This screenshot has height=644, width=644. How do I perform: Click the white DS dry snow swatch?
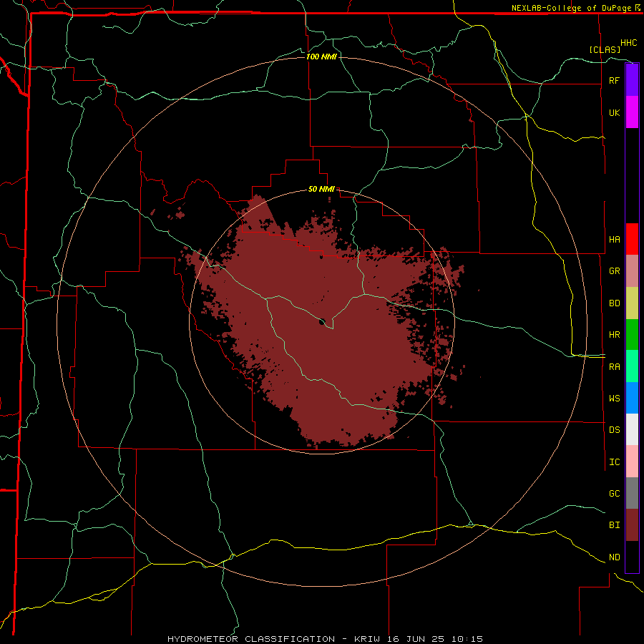[632, 429]
